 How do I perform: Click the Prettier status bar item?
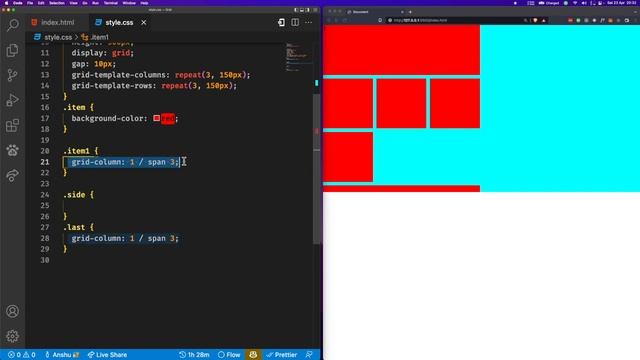(x=281, y=355)
